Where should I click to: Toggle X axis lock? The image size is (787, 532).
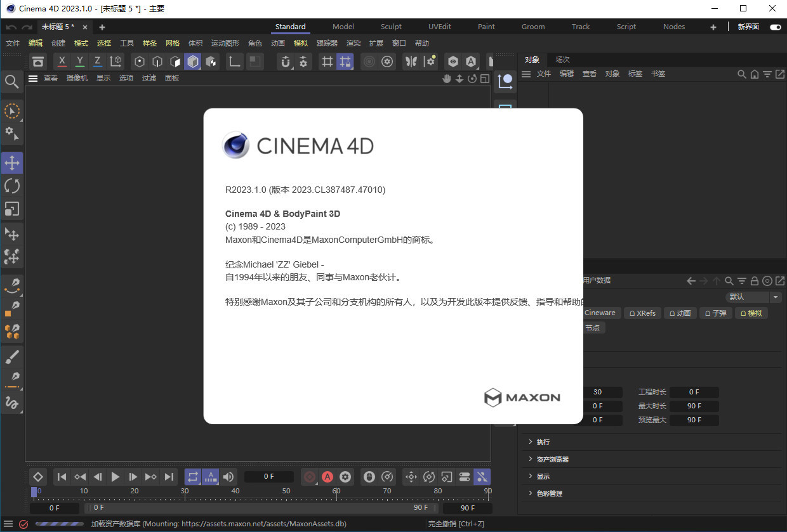[62, 62]
